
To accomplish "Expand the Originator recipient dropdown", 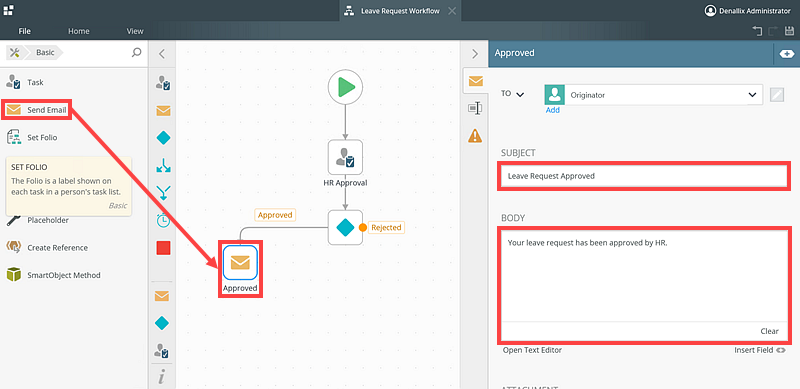I will [752, 95].
